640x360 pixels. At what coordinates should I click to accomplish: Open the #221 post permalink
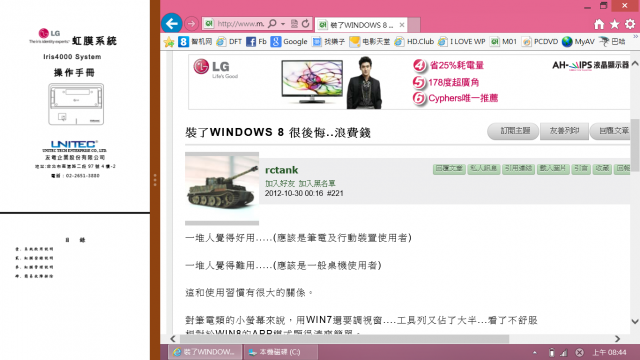(335, 193)
